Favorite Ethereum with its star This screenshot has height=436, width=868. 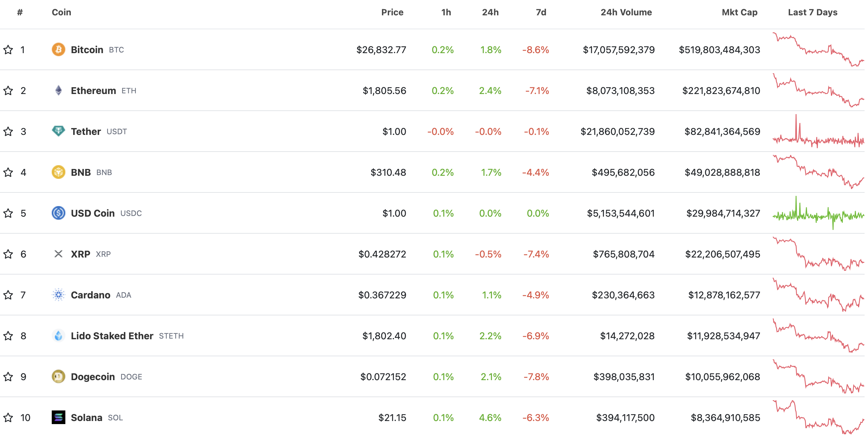(8, 91)
